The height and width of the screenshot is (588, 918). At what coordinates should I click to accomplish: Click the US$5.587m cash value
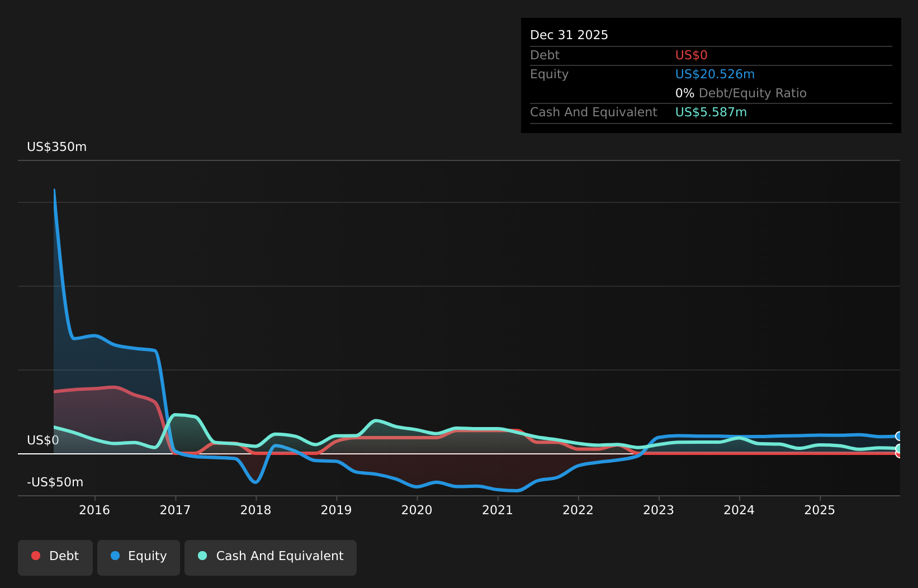[x=711, y=112]
